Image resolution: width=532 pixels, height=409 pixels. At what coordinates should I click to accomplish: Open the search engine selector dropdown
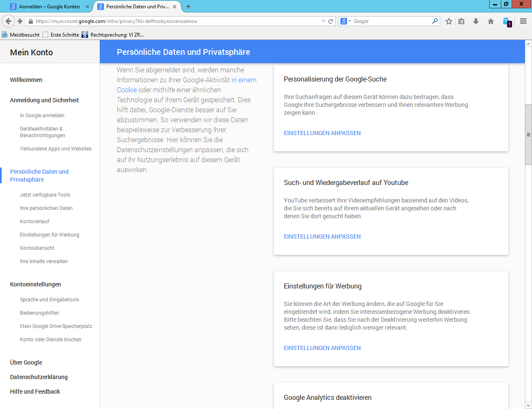(x=346, y=21)
